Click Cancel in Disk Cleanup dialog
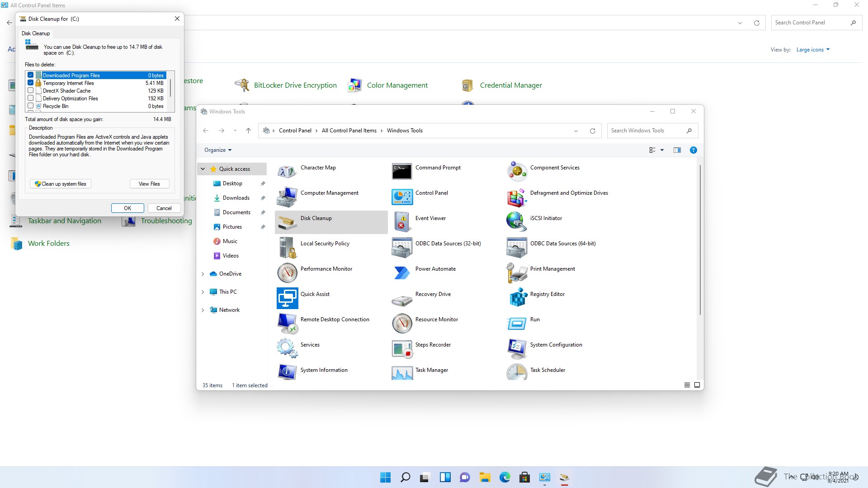 coord(164,208)
